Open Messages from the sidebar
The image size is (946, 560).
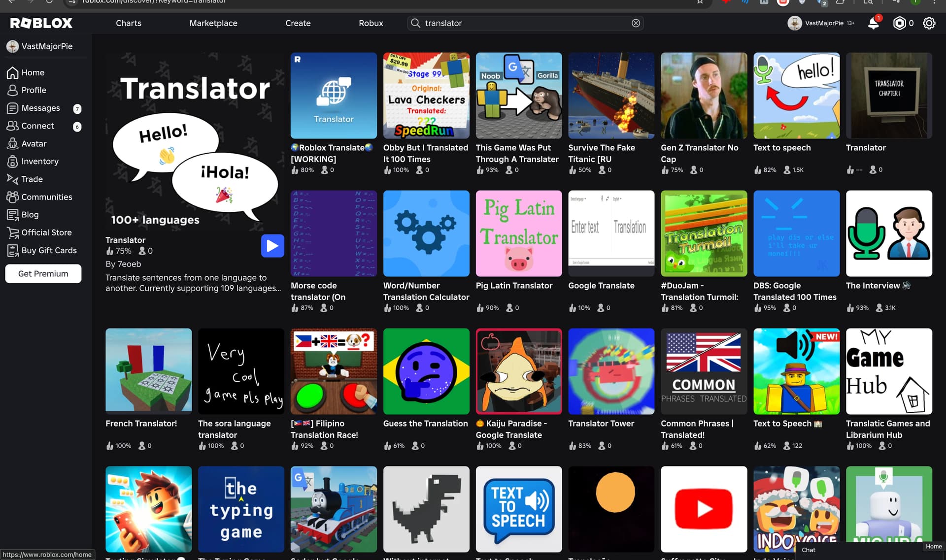40,108
